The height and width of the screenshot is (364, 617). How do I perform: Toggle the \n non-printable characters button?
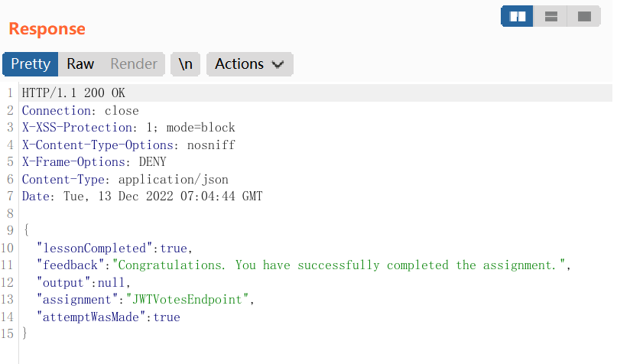click(185, 63)
